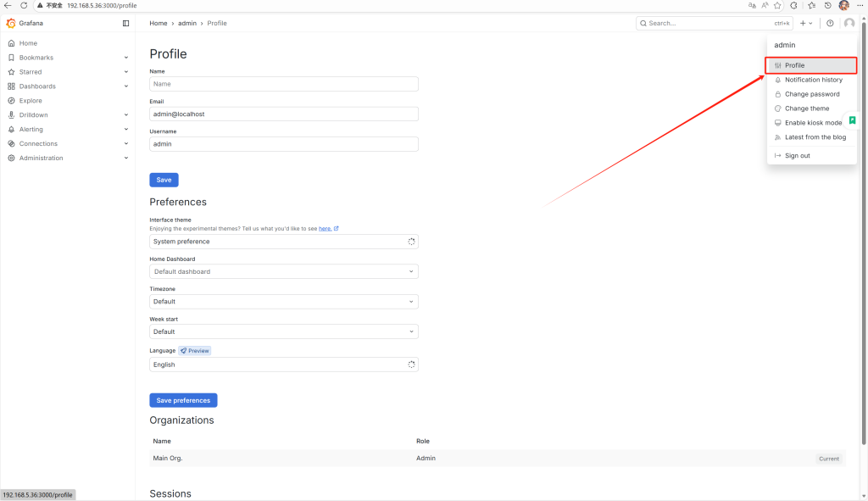Click into the Name input field
The image size is (868, 501).
coord(284,84)
